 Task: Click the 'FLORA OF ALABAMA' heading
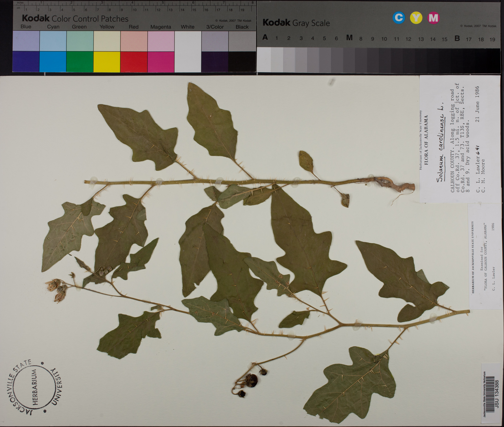point(426,140)
